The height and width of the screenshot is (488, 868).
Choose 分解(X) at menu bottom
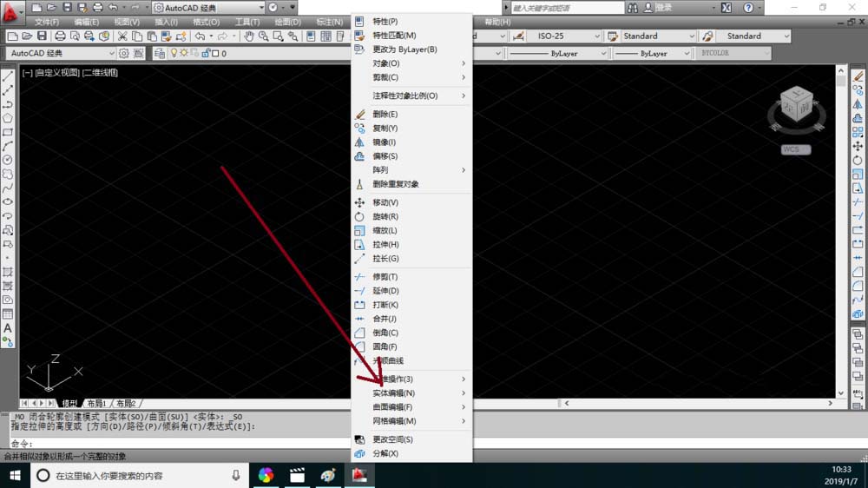click(x=411, y=453)
